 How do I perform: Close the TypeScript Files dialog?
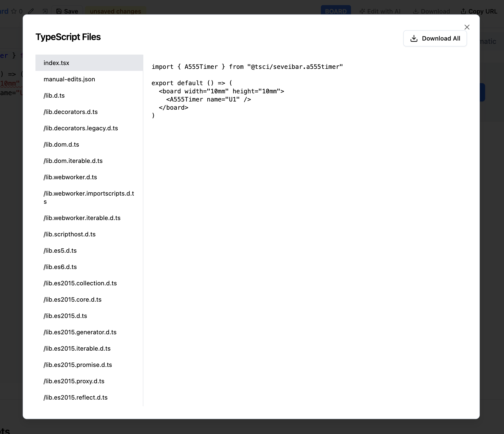click(x=467, y=27)
